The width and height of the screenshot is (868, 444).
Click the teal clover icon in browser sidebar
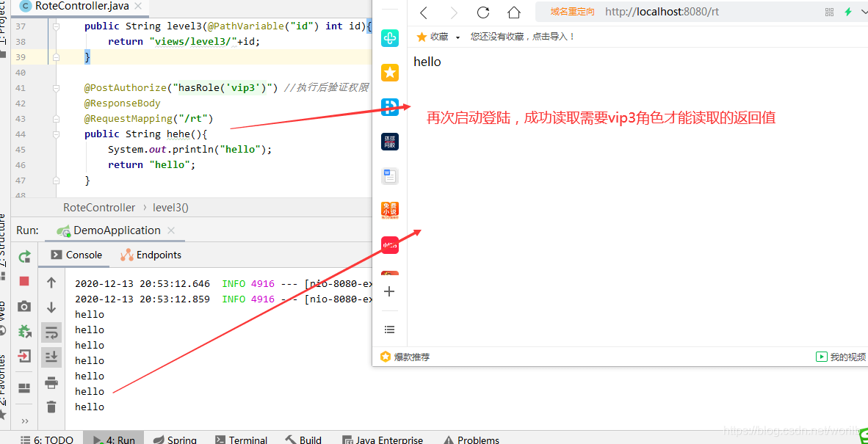coord(390,38)
